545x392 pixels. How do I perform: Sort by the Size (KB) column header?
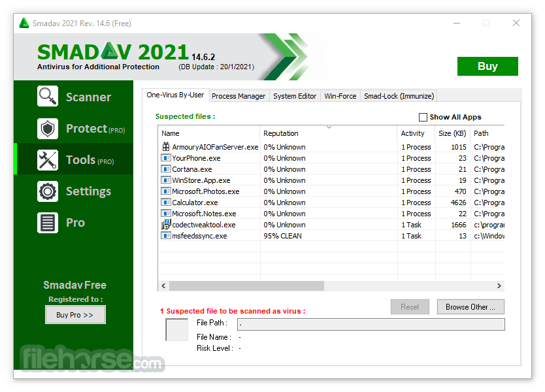[x=452, y=133]
